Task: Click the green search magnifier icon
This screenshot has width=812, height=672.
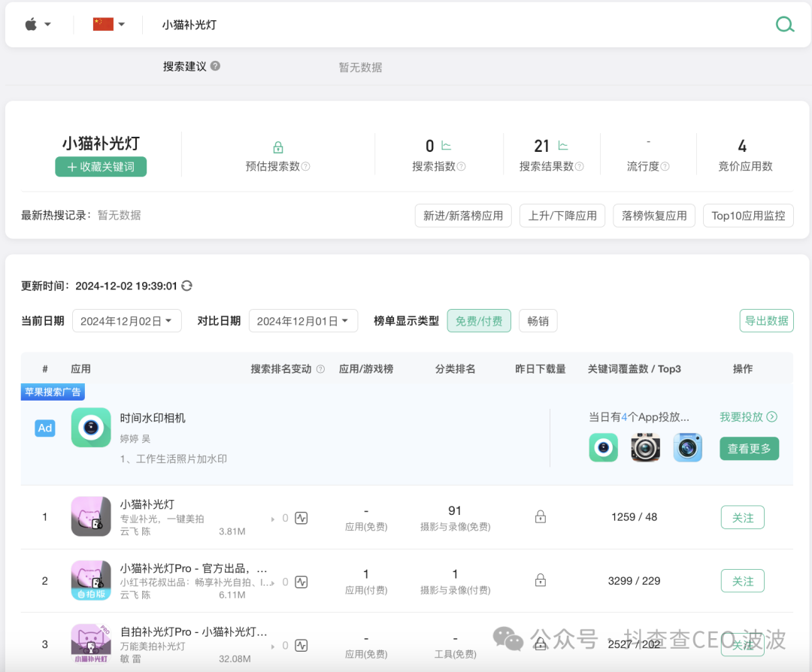Action: tap(785, 24)
